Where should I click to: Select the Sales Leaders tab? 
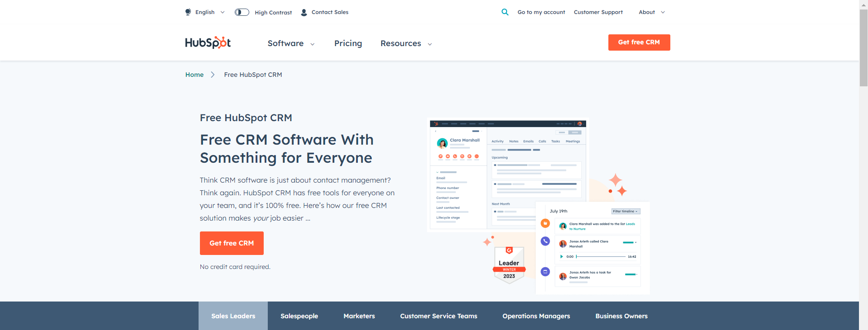tap(233, 316)
